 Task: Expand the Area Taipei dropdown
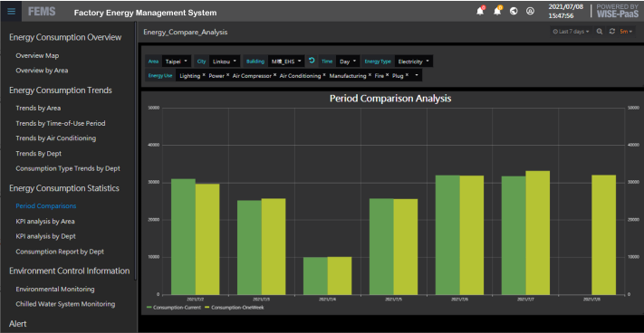tap(177, 62)
